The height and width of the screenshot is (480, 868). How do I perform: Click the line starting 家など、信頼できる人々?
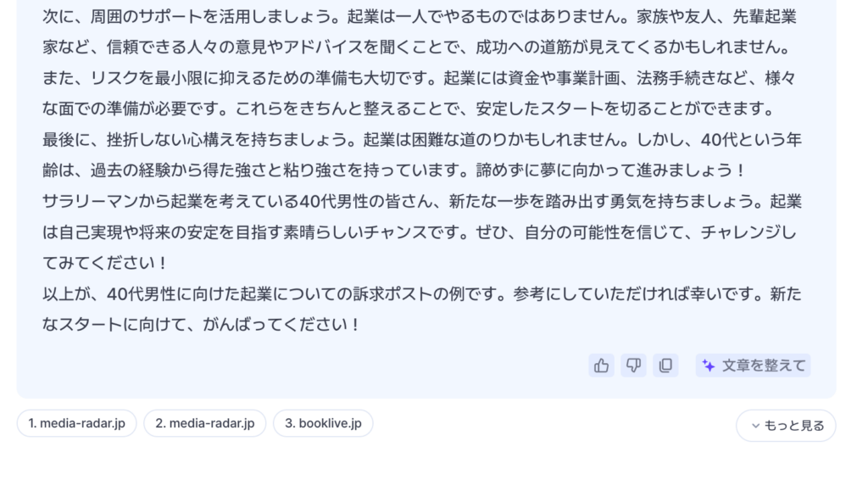coord(417,47)
